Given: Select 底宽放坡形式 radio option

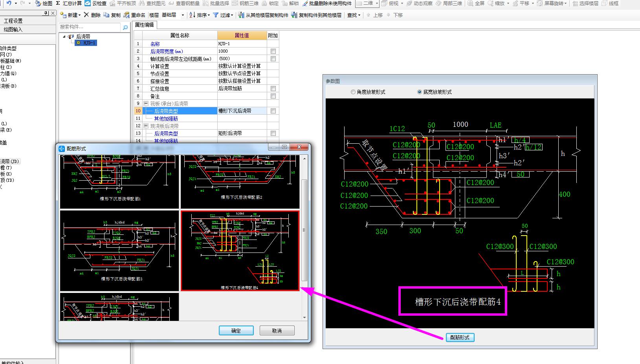Looking at the screenshot, I should [434, 92].
